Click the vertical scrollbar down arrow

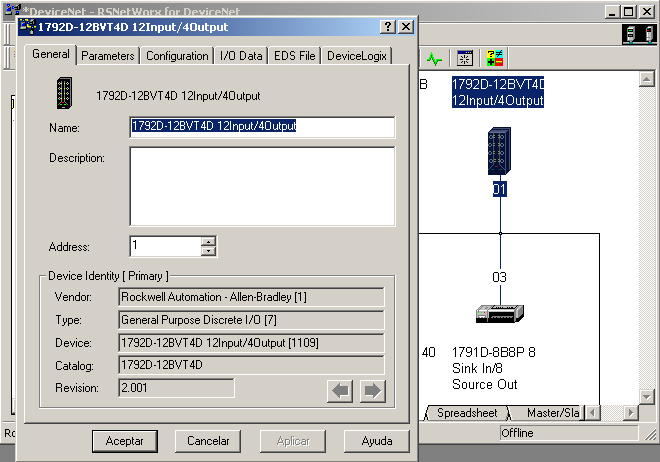647,396
